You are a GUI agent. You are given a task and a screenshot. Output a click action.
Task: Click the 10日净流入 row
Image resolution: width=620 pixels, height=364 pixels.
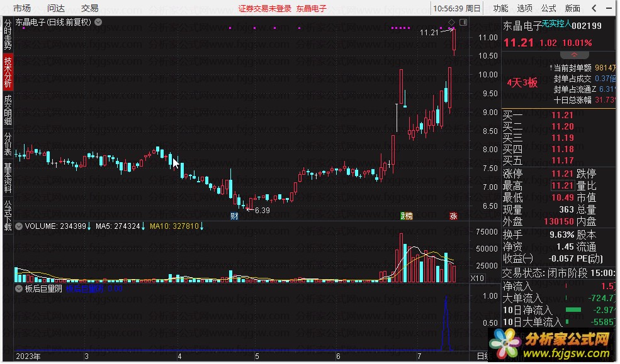tap(559, 311)
